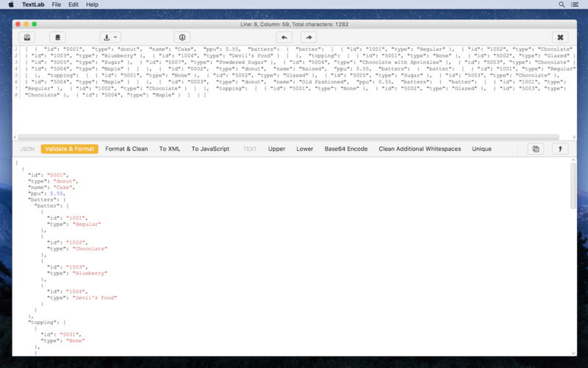Click the redo arrow button
This screenshot has width=588, height=368.
click(309, 38)
